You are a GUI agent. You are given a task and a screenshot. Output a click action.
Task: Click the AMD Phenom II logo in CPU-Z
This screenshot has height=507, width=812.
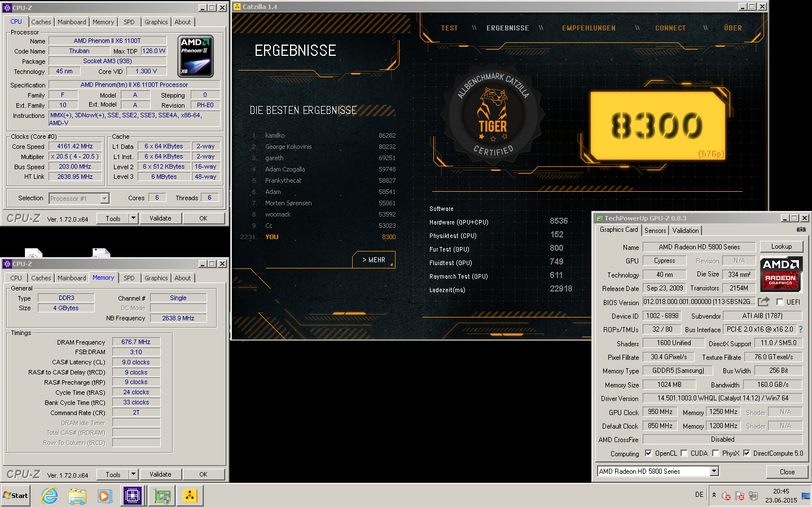coord(196,56)
